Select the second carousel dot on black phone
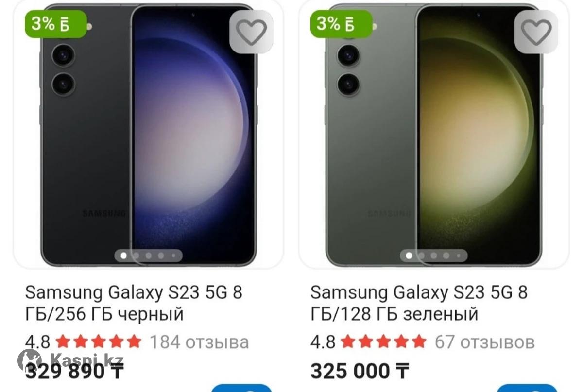Viewport: 583px width, 392px height. pyautogui.click(x=136, y=256)
